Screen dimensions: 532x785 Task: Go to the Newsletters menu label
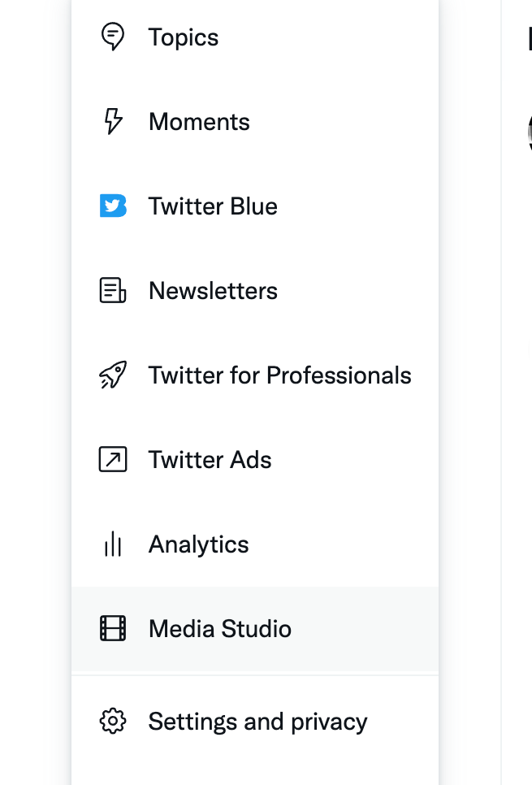point(213,291)
